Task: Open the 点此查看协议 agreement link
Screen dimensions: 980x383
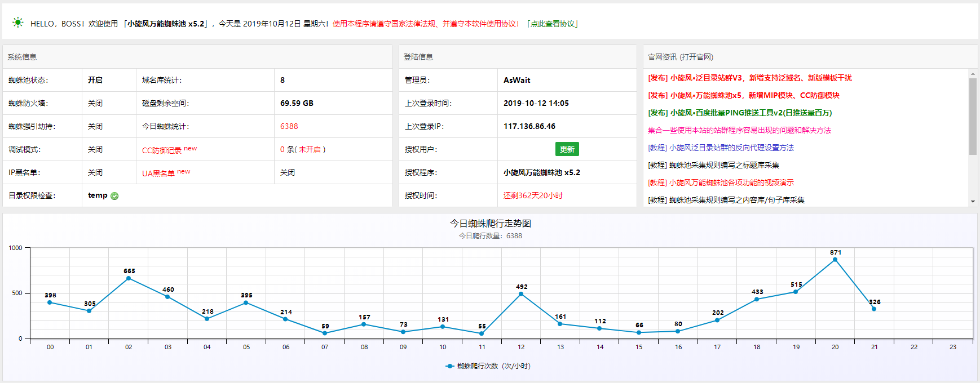Action: [x=553, y=24]
